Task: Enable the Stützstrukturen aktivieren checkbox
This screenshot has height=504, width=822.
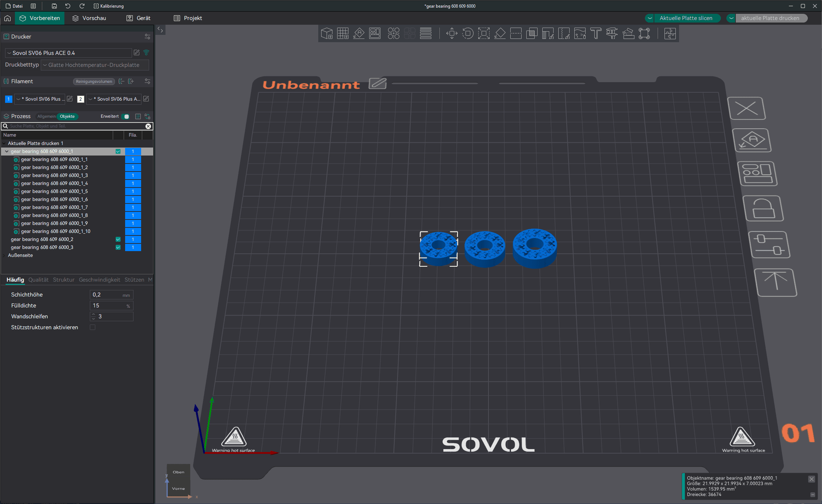Action: tap(93, 327)
